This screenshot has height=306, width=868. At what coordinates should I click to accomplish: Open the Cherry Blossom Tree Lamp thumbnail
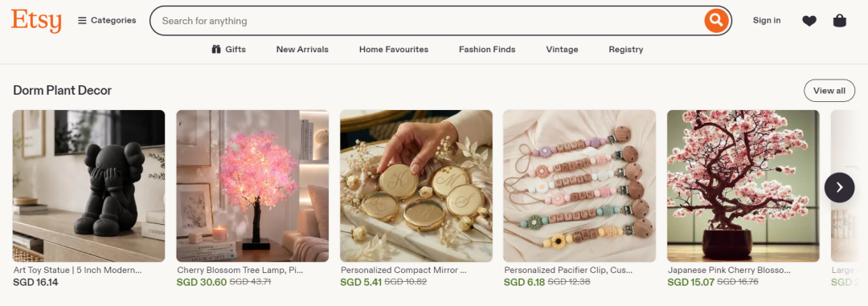pos(252,186)
